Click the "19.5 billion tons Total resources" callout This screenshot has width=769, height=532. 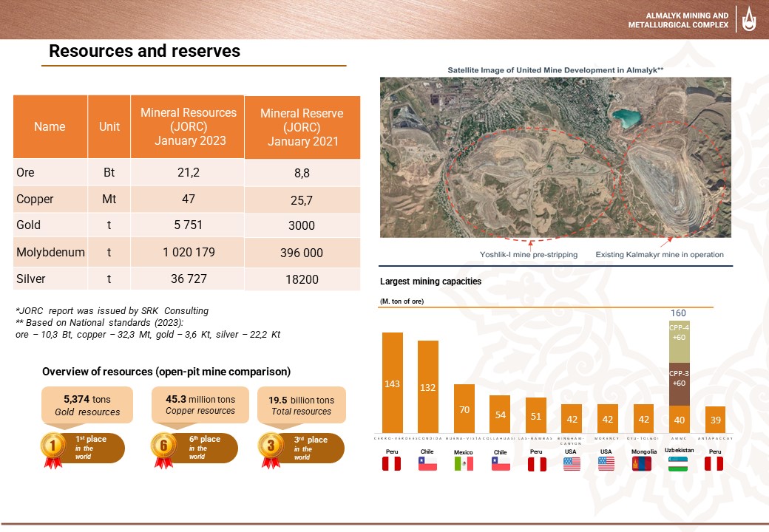tap(301, 406)
